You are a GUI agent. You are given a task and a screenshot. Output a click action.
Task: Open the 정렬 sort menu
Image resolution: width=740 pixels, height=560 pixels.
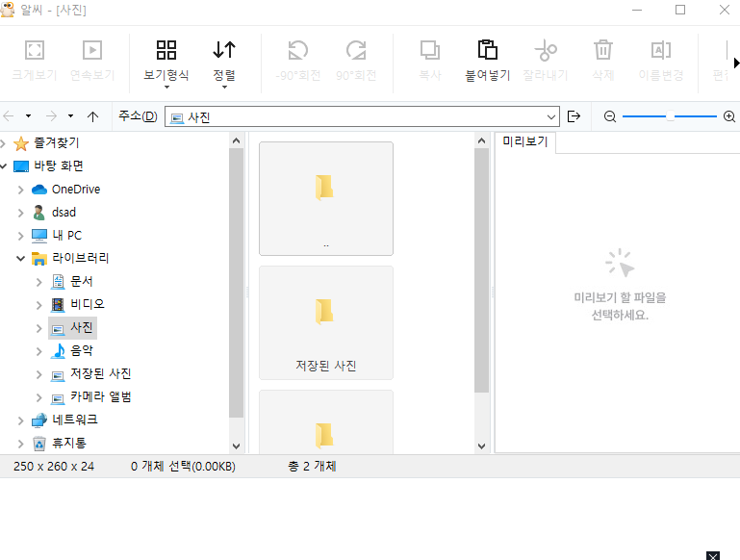click(x=224, y=63)
